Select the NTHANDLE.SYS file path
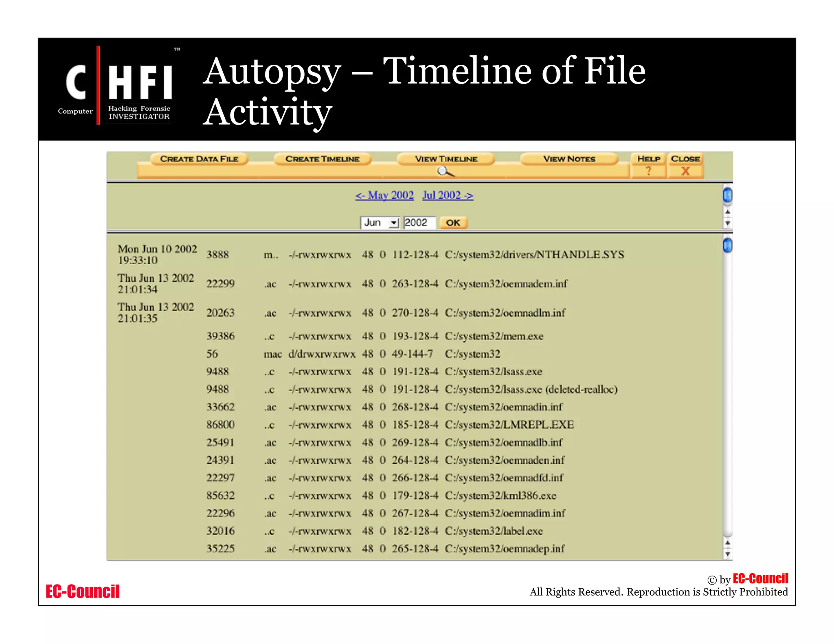 click(x=534, y=255)
